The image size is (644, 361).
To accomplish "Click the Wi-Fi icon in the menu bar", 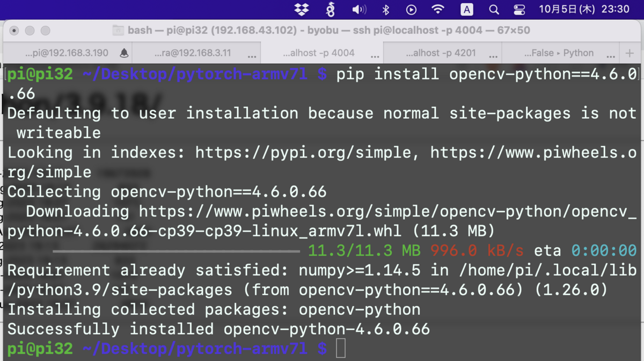I will click(438, 9).
